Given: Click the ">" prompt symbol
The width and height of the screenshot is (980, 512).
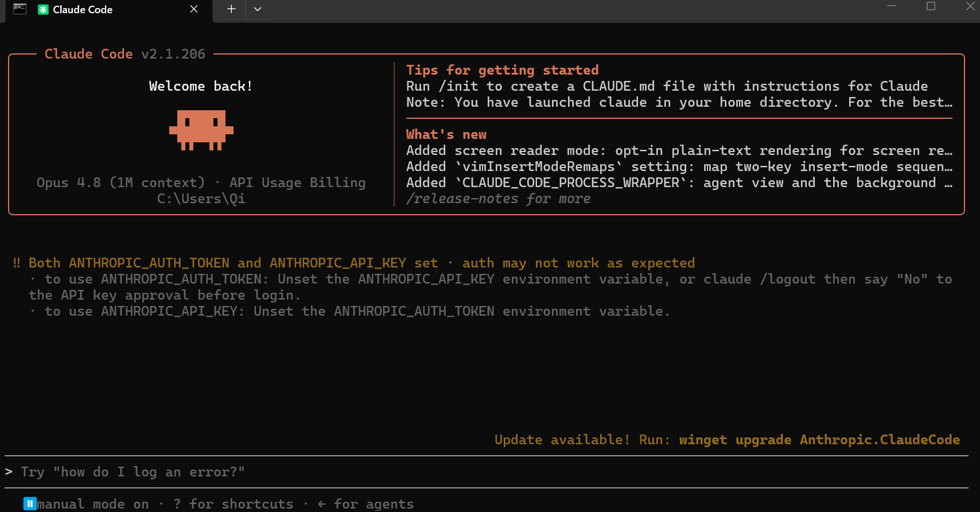Looking at the screenshot, I should coord(9,472).
